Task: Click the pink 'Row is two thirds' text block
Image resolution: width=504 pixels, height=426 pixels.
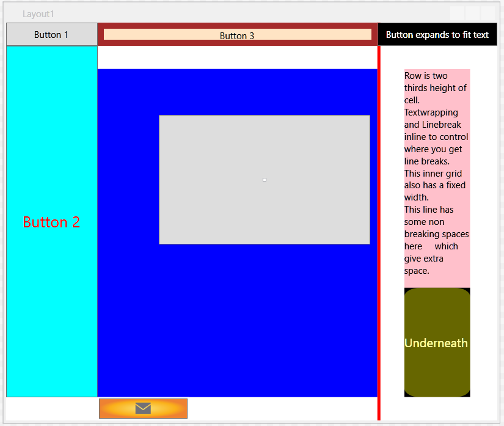Action: click(x=437, y=178)
